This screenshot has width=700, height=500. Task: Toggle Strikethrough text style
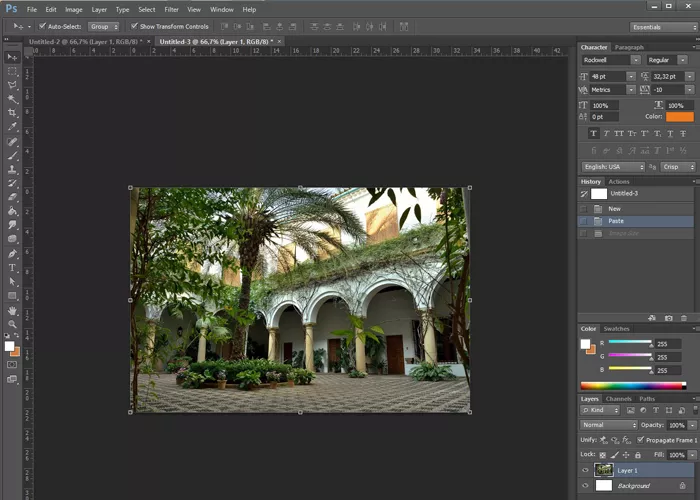683,133
